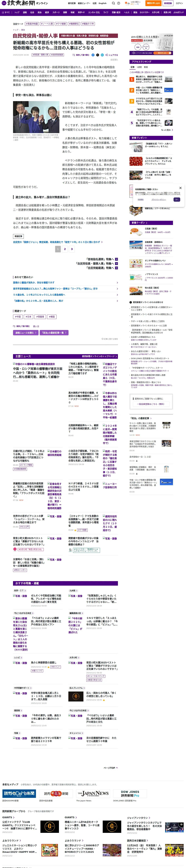Open 読売新聞オンラインのトップページ link

[x=100, y=356]
